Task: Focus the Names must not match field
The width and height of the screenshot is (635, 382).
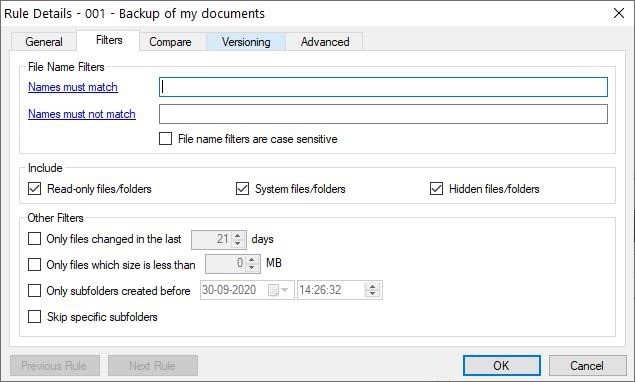Action: [383, 114]
